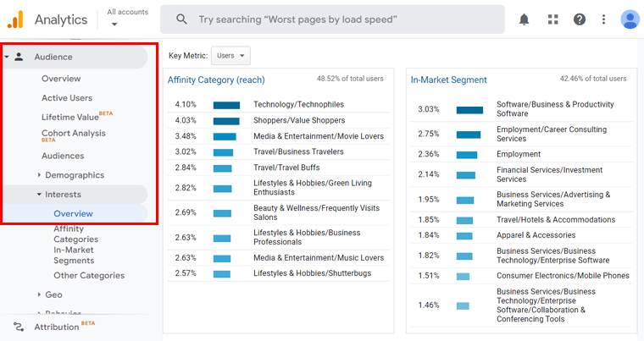Select Software/Business & Productivity Software text
644x341 pixels.
coord(555,109)
